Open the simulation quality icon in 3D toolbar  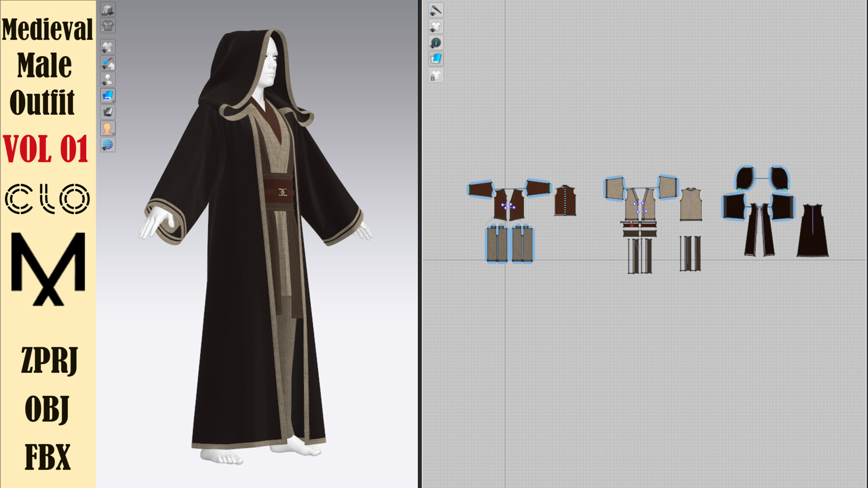108,9
